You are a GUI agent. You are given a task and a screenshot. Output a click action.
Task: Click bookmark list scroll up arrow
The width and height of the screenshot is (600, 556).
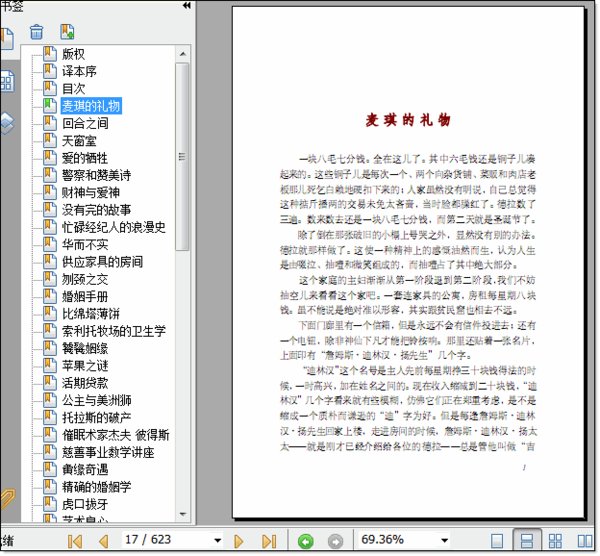point(183,54)
